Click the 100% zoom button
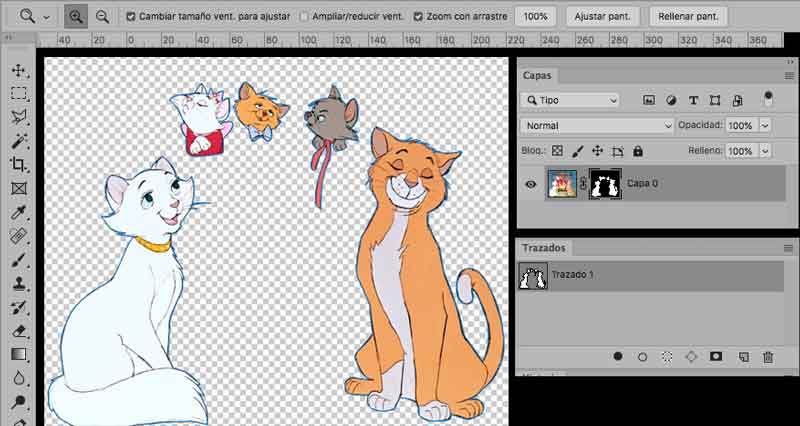Image resolution: width=800 pixels, height=426 pixels. pos(535,16)
